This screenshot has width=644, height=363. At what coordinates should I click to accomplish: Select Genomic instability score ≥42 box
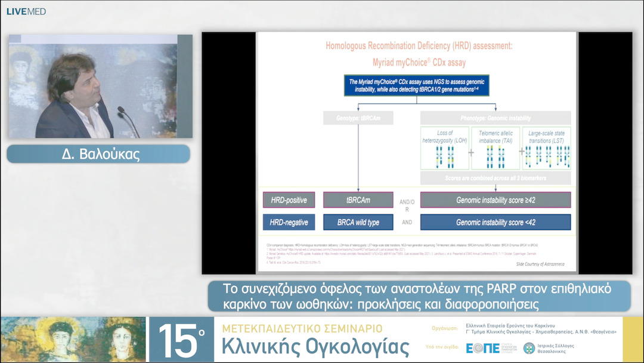[x=496, y=199]
